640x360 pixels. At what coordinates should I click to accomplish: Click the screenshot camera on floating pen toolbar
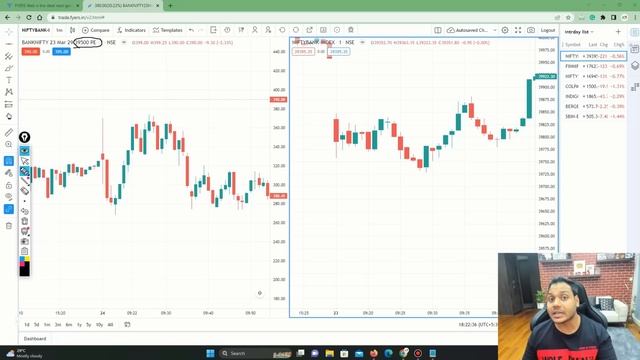[24, 241]
